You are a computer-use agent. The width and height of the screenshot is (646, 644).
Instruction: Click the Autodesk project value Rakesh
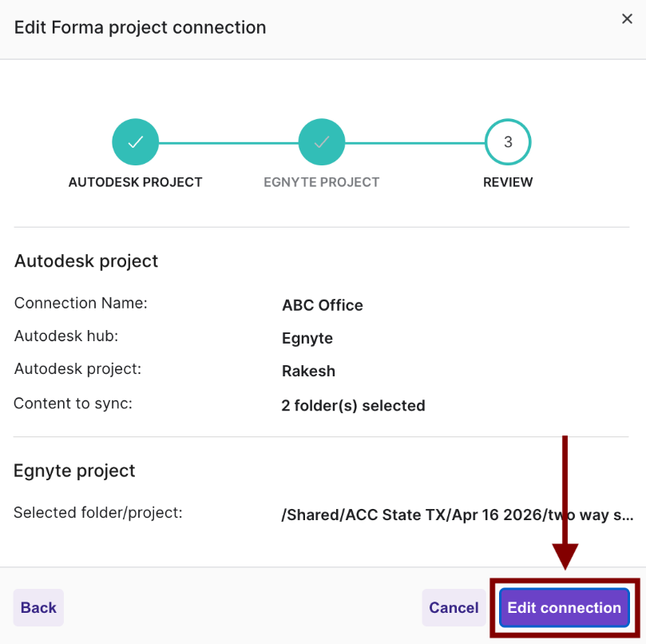click(307, 371)
